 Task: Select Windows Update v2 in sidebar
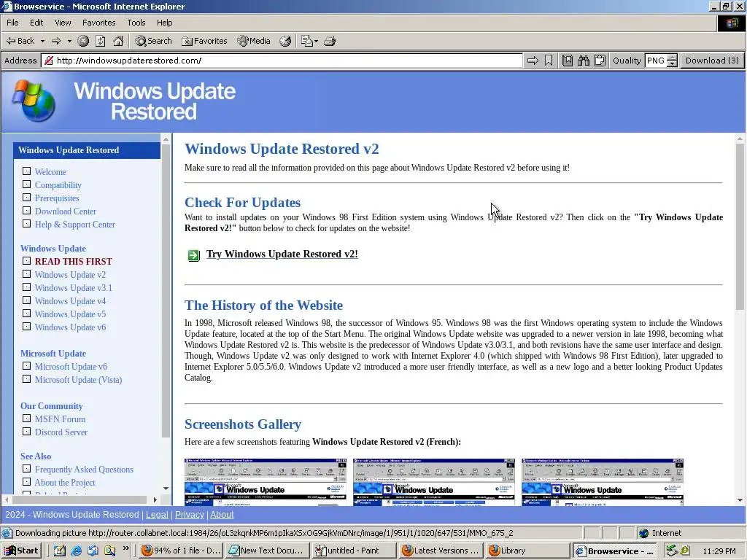click(70, 275)
